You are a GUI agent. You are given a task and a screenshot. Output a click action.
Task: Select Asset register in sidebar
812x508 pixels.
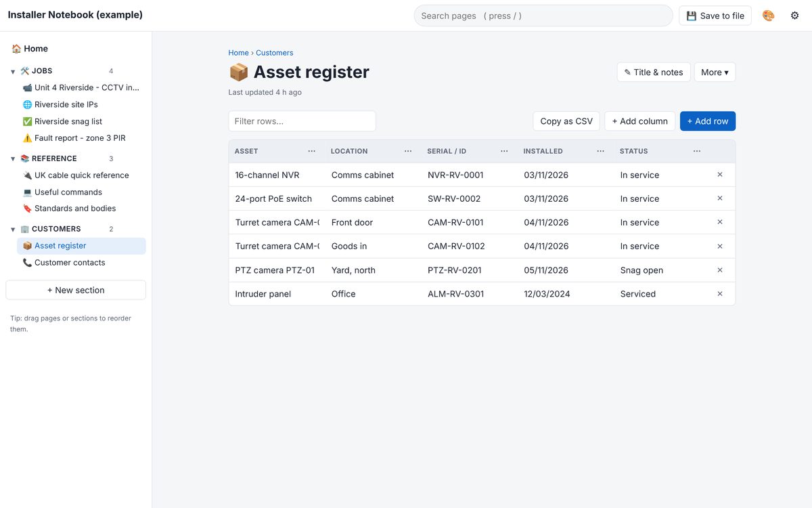tap(81, 246)
